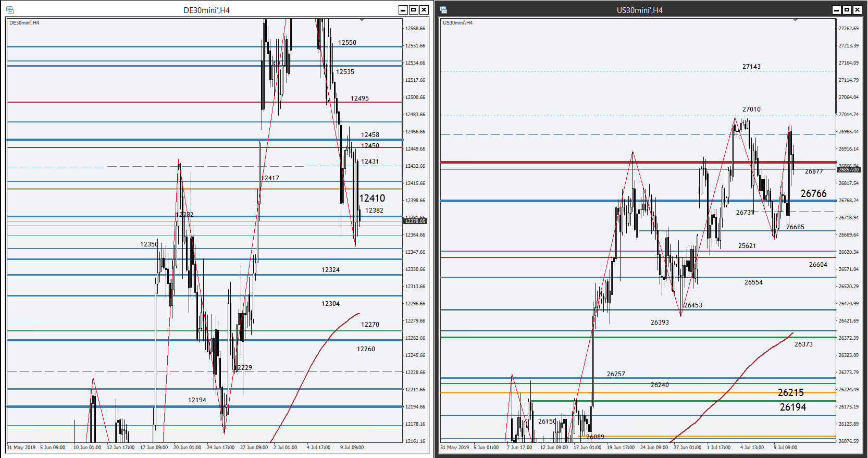Image resolution: width=868 pixels, height=458 pixels.
Task: Click the 19 Jun 17:00 date in US30mini chart
Action: point(621,448)
